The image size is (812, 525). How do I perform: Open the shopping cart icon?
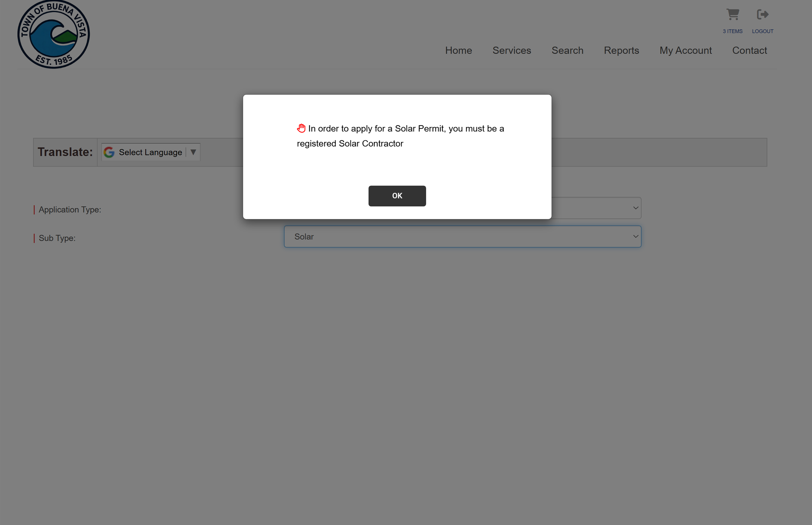point(732,15)
